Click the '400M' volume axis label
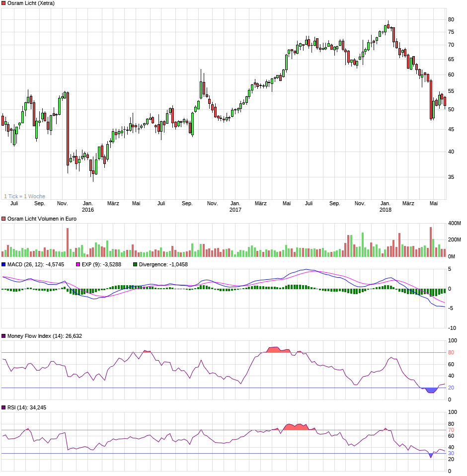 coord(454,224)
